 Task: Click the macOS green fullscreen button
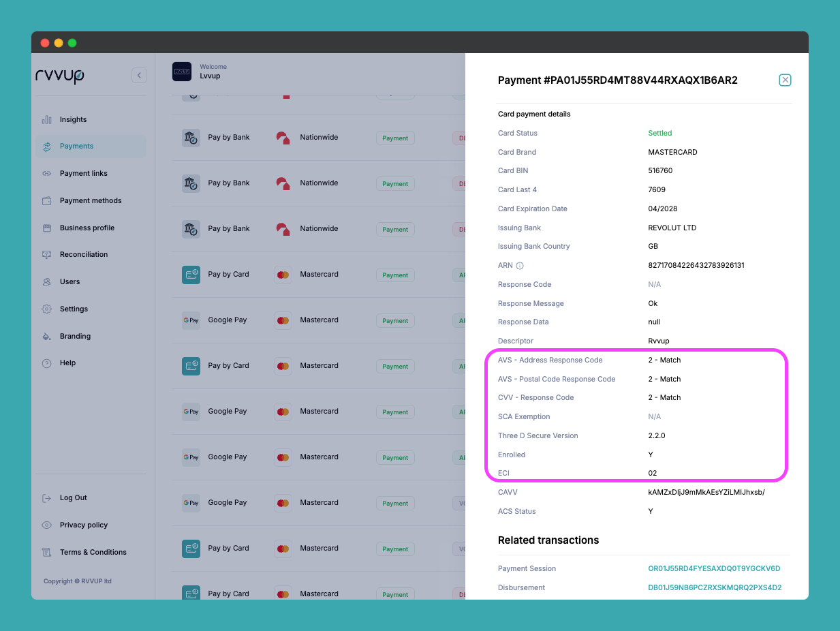coord(72,43)
